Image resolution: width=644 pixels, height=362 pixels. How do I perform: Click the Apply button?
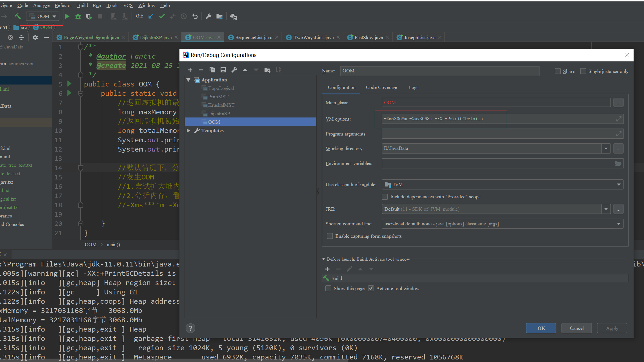coord(612,328)
